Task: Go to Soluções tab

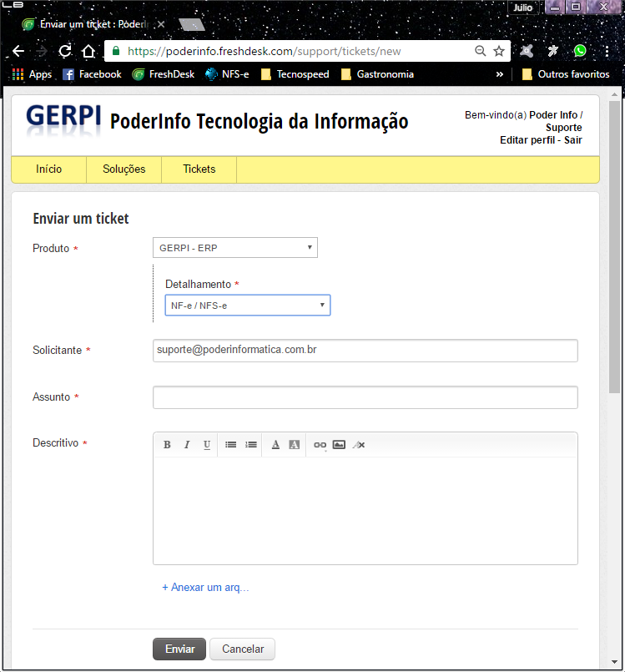Action: [123, 169]
